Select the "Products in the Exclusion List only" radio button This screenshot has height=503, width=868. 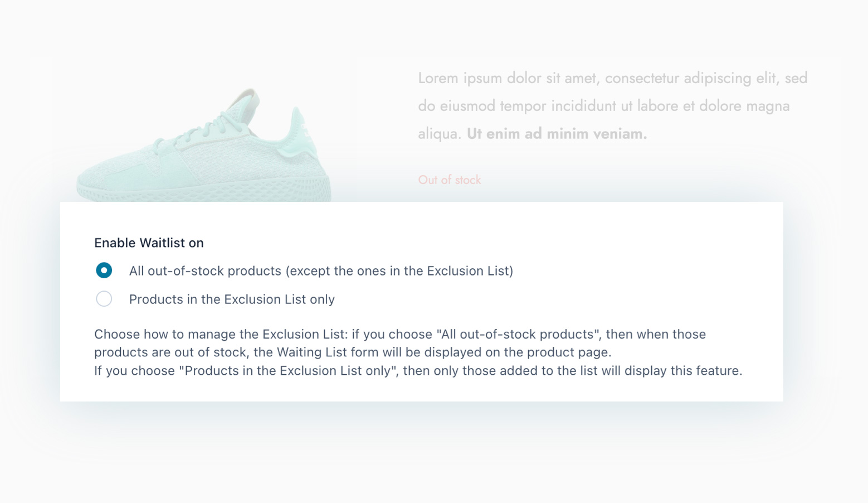[x=104, y=299]
